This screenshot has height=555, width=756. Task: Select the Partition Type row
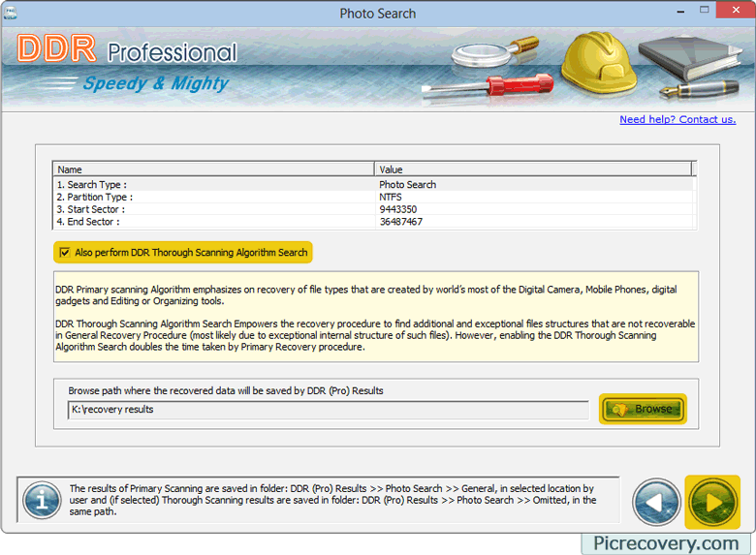click(x=374, y=197)
